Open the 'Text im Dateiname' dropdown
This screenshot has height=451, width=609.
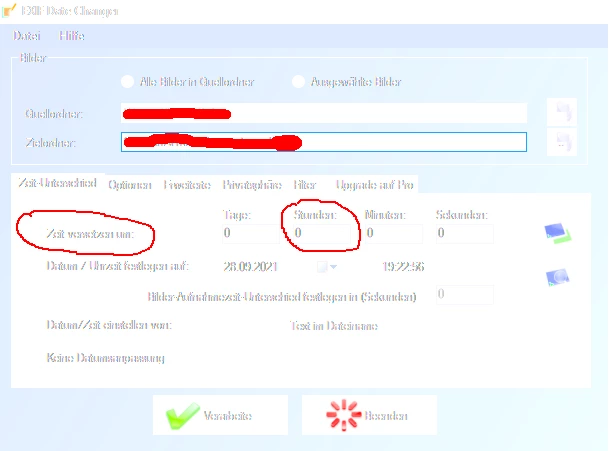(334, 326)
